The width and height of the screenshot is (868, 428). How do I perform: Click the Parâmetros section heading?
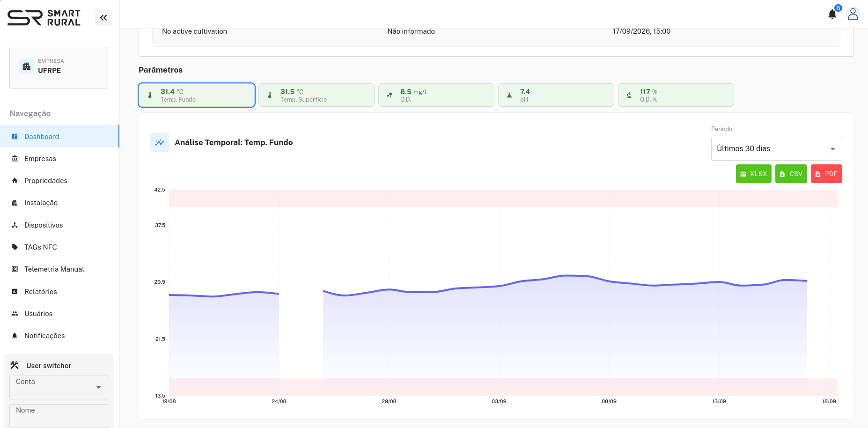point(161,70)
